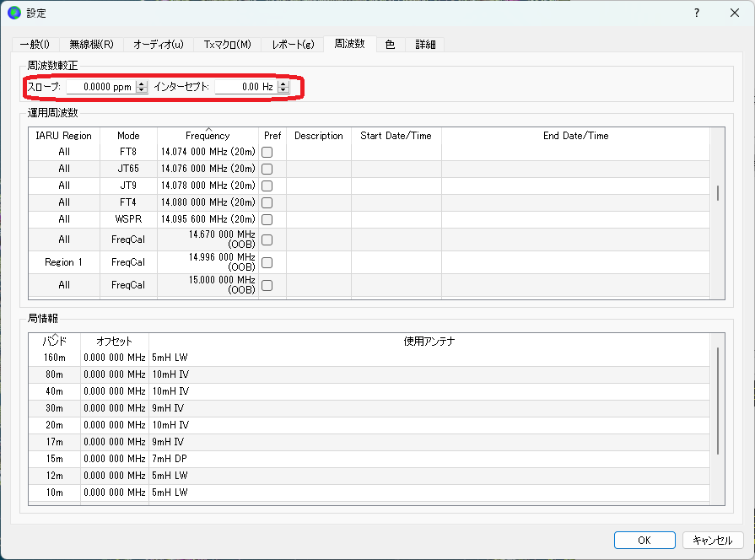
Task: Tick Pref checkbox for FT8 14.074 MHz
Action: coord(267,152)
